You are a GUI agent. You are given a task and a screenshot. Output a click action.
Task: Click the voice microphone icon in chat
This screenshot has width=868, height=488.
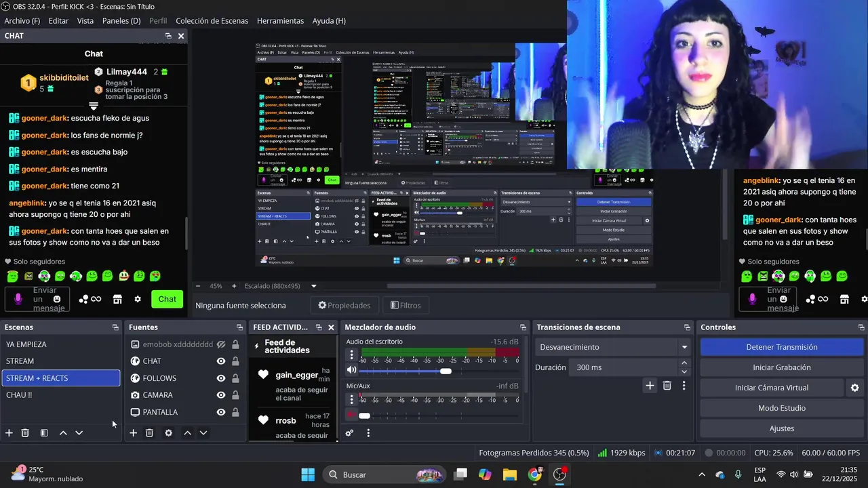click(18, 299)
